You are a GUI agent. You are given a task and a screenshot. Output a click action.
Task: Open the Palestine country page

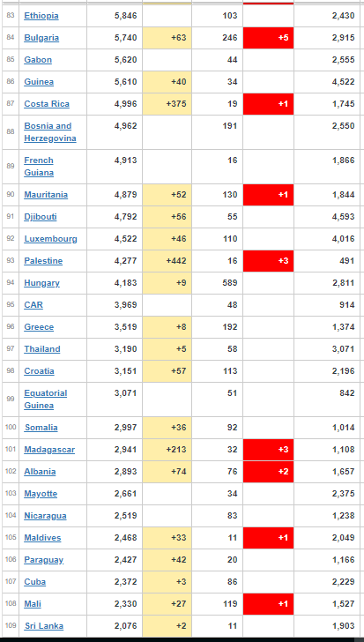43,261
